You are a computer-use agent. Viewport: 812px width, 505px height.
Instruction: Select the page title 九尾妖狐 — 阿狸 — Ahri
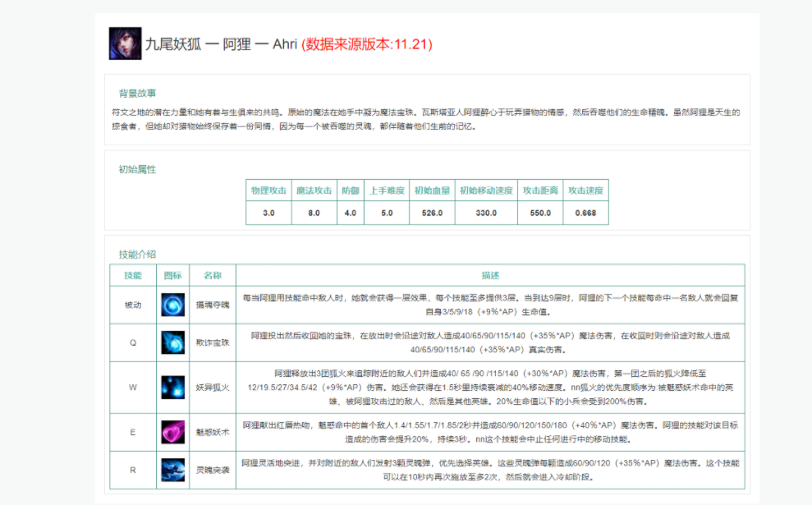point(221,44)
